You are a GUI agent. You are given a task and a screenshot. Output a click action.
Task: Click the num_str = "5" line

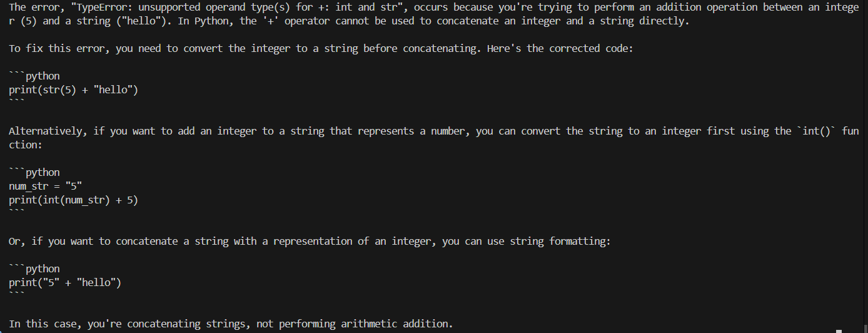pos(45,186)
